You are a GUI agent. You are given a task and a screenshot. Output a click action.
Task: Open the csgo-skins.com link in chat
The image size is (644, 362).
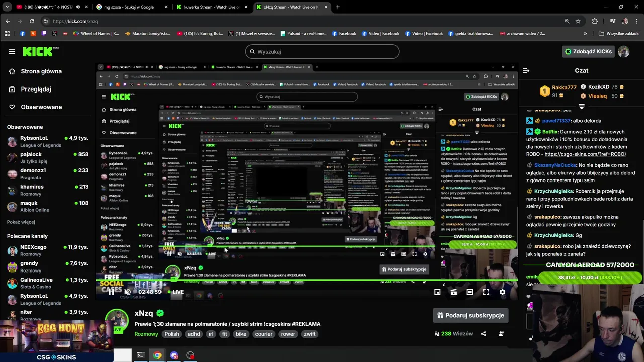585,154
